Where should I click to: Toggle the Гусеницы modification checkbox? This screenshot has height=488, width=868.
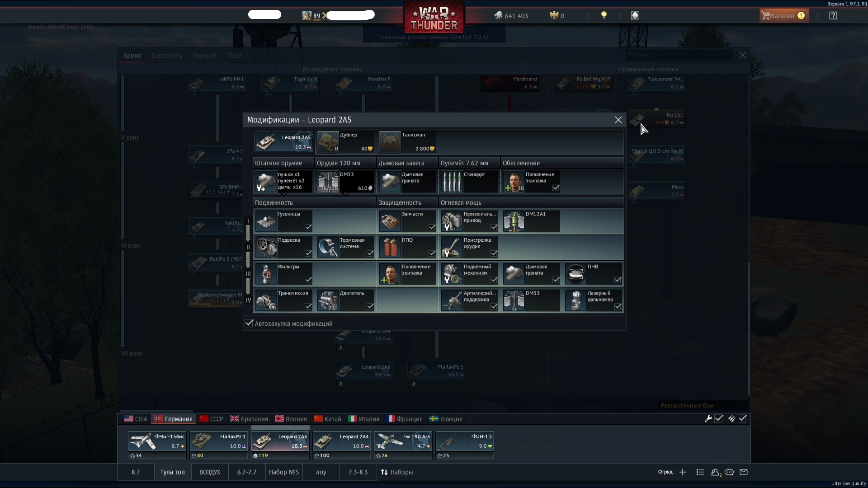tap(308, 227)
